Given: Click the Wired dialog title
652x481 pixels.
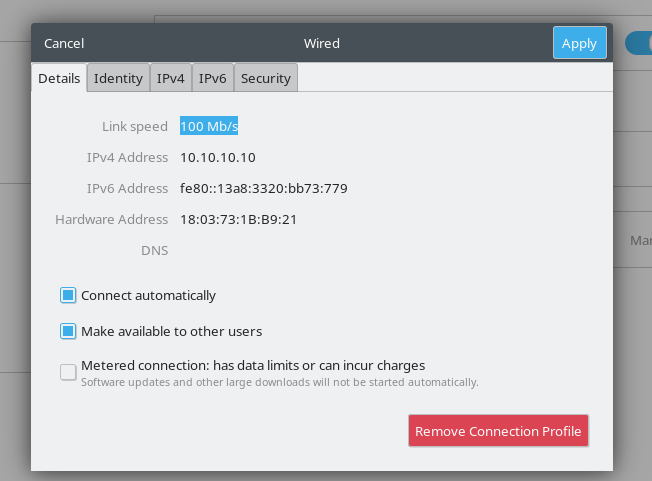Looking at the screenshot, I should (322, 43).
